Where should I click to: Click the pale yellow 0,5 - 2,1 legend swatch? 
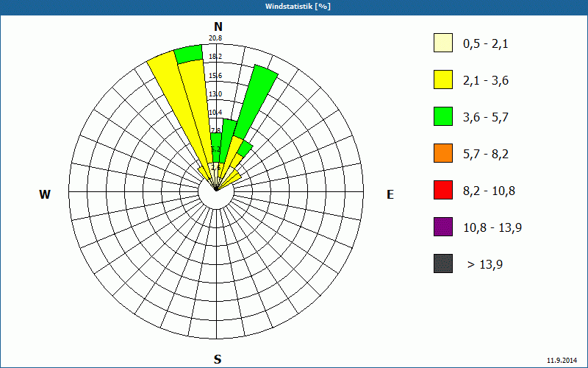point(443,43)
